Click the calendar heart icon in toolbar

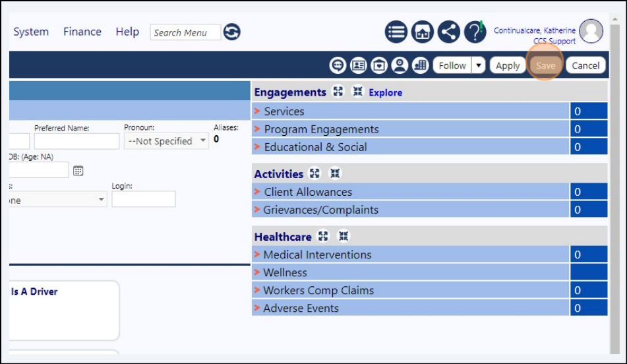[x=378, y=65]
